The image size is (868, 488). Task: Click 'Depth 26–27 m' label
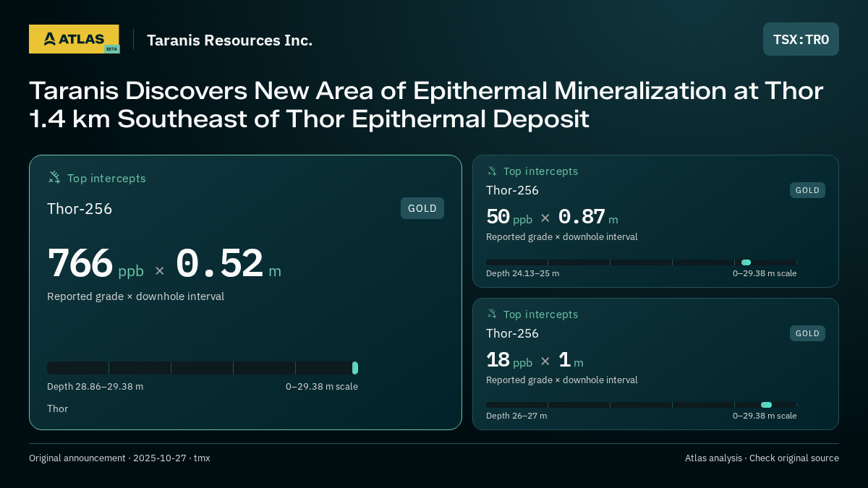pos(516,416)
